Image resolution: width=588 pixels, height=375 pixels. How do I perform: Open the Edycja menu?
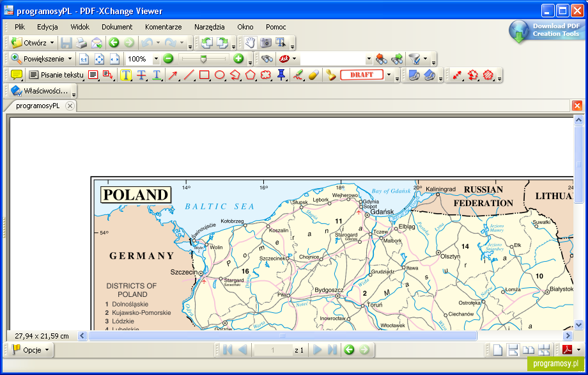48,27
